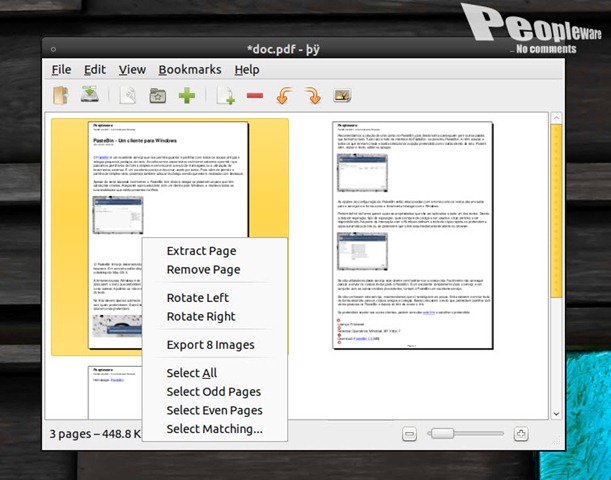
Task: Choose Export 8 Images in context menu
Action: (215, 345)
